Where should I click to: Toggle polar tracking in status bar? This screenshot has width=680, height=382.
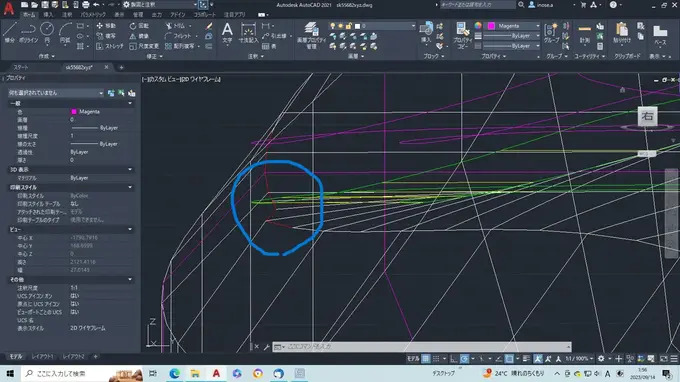tap(464, 359)
